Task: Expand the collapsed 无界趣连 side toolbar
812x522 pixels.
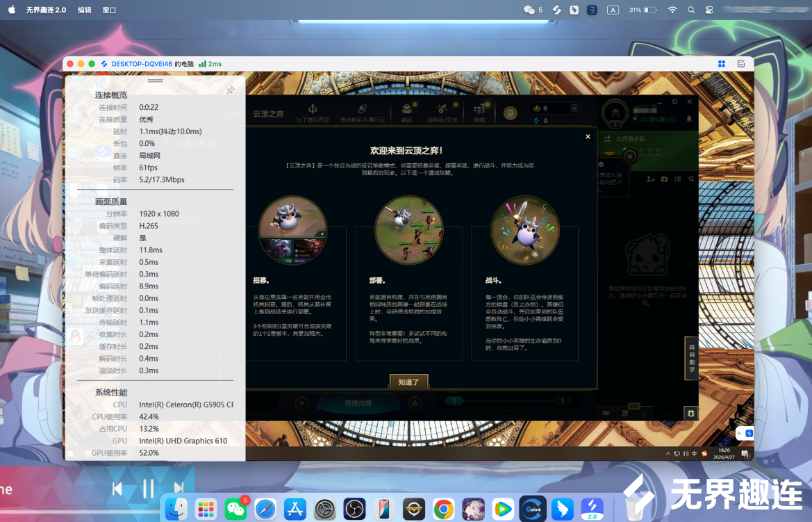Action: coord(740,433)
